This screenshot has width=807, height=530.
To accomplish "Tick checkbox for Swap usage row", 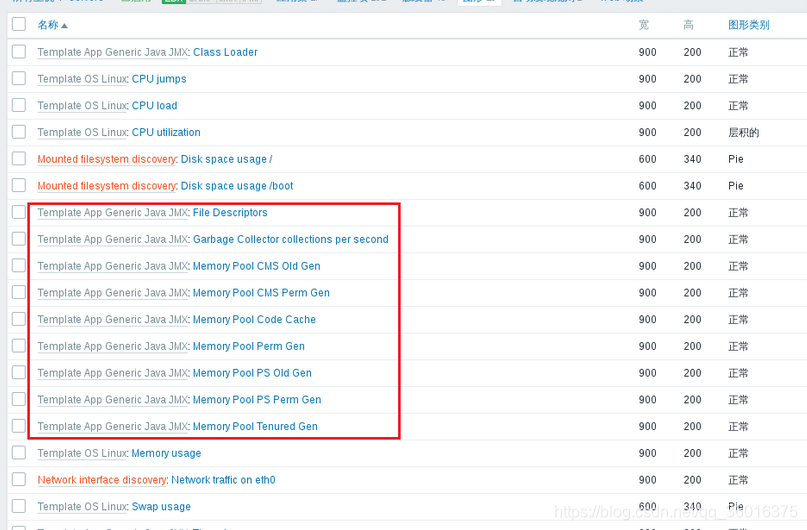I will [19, 506].
